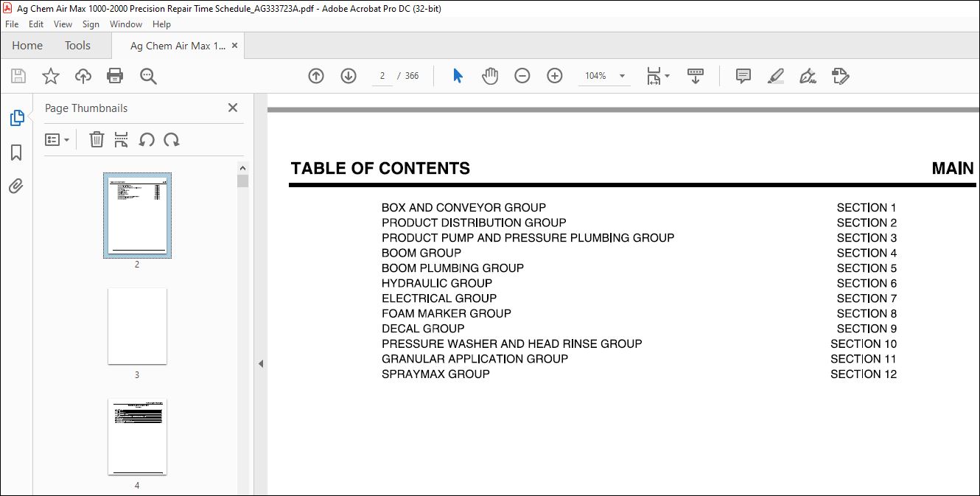Click PRODUCT PUMP AND PRESSURE PLUMBING GROUP

click(528, 238)
